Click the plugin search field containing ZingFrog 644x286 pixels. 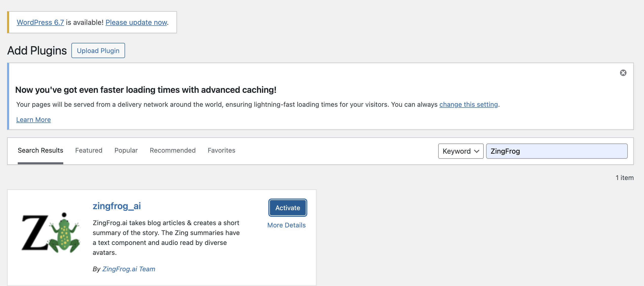click(557, 151)
